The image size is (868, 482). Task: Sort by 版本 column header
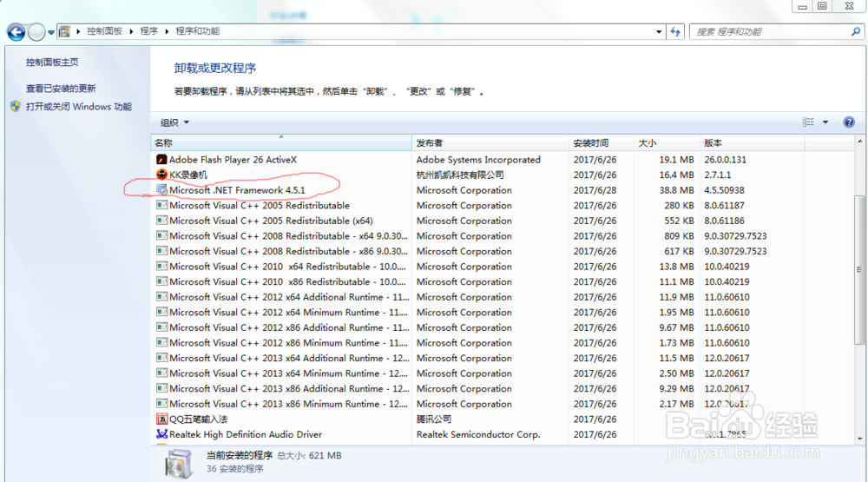pos(752,143)
